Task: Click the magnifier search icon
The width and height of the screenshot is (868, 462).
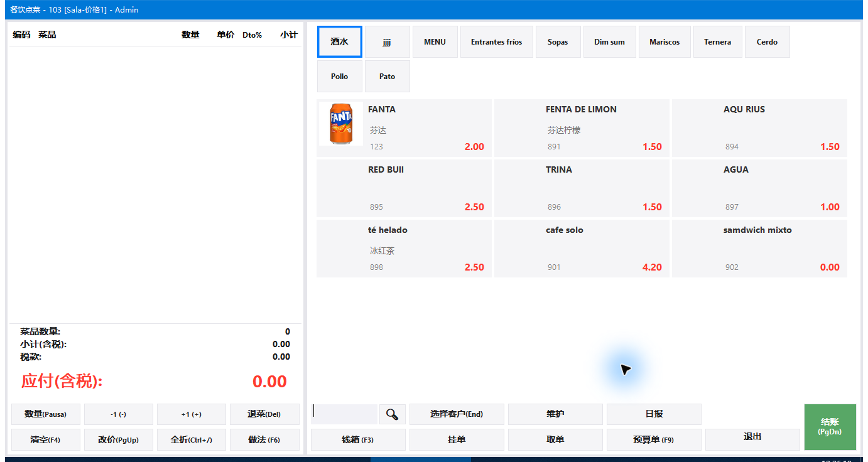Action: (393, 414)
